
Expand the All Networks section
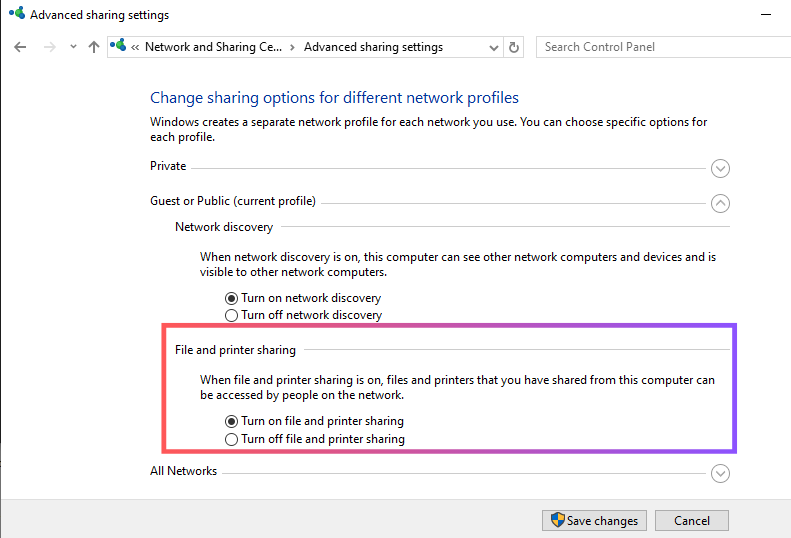pos(720,474)
